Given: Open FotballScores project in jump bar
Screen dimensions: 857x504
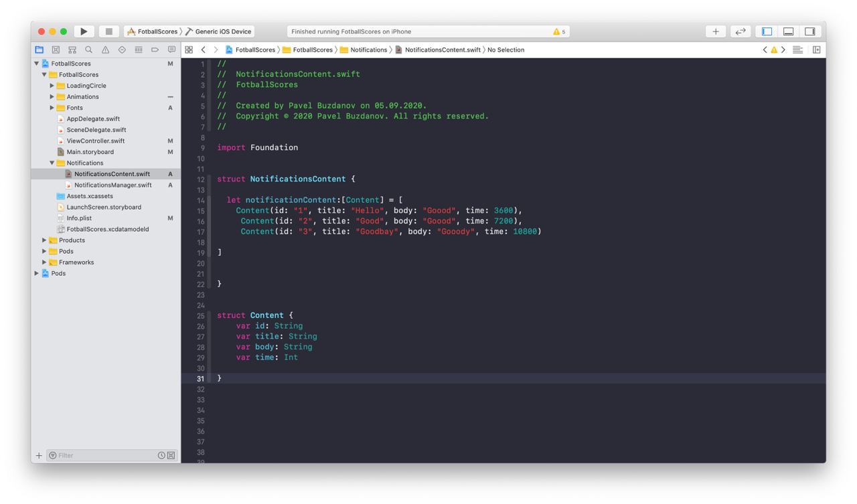Looking at the screenshot, I should [x=250, y=50].
